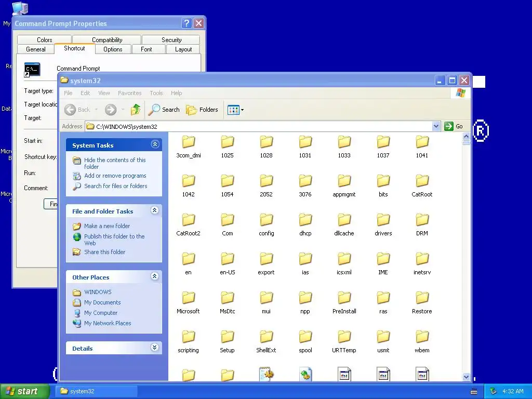The height and width of the screenshot is (399, 532).
Task: Click the Back navigation button
Action: coord(78,110)
